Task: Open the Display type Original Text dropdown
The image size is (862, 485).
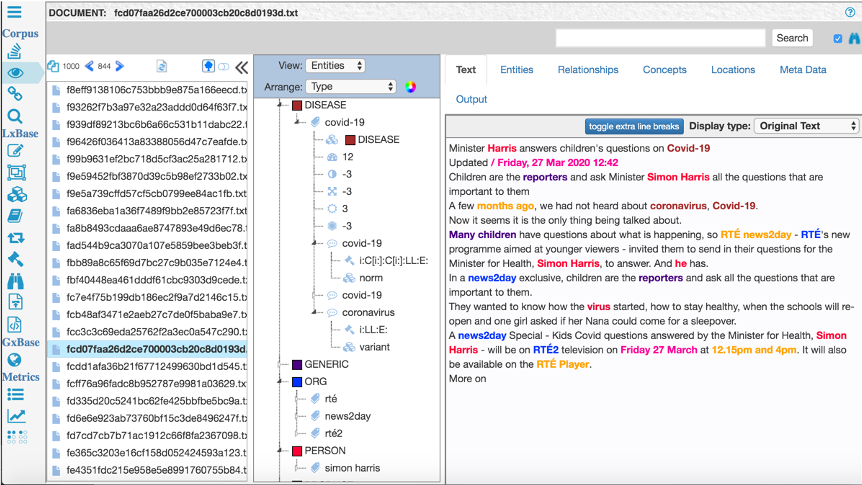Action: 806,126
